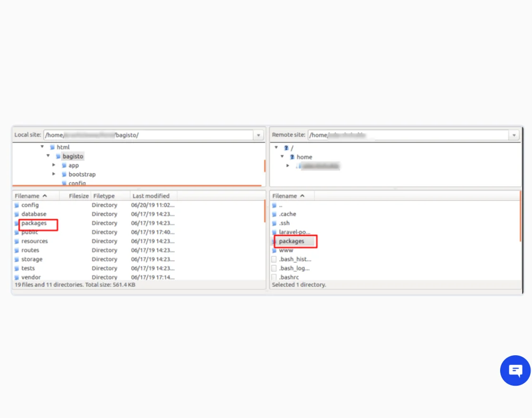Sort local list by Filesize column

click(x=75, y=196)
